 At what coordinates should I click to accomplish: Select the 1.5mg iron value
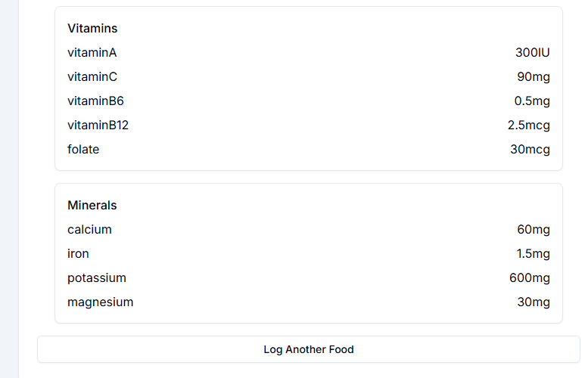532,254
